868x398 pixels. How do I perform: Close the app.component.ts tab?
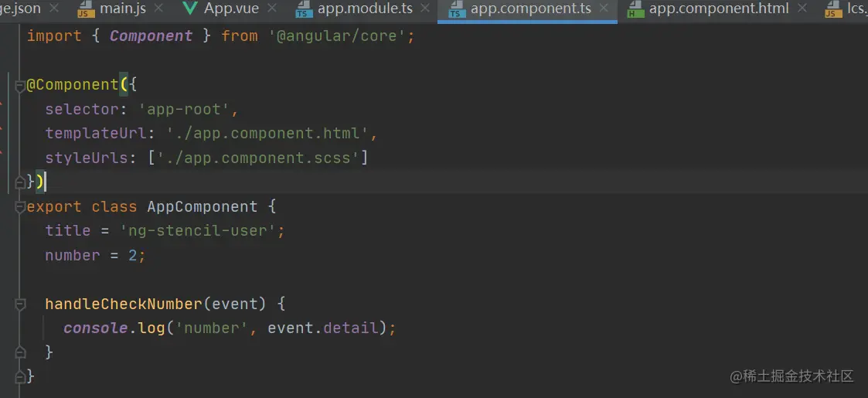click(604, 9)
